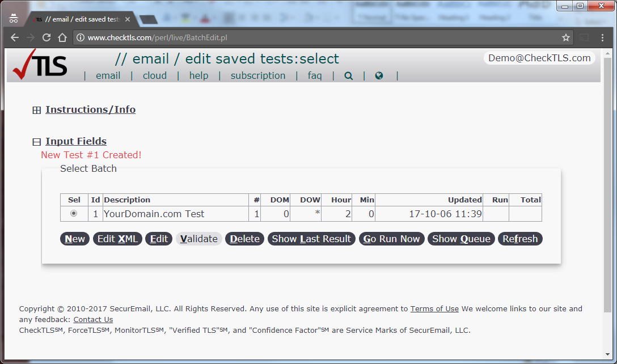Bookmark this page with star icon

pos(566,37)
